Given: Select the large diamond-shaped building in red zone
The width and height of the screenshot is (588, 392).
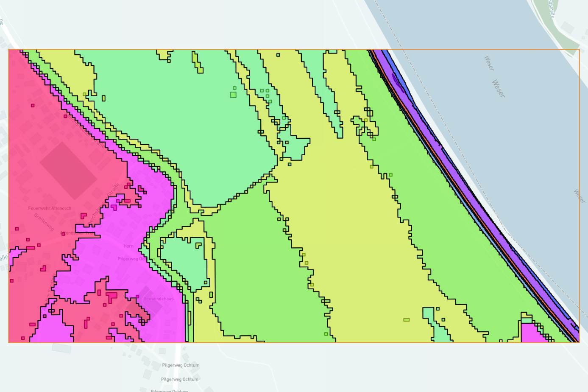Looking at the screenshot, I should (x=68, y=171).
